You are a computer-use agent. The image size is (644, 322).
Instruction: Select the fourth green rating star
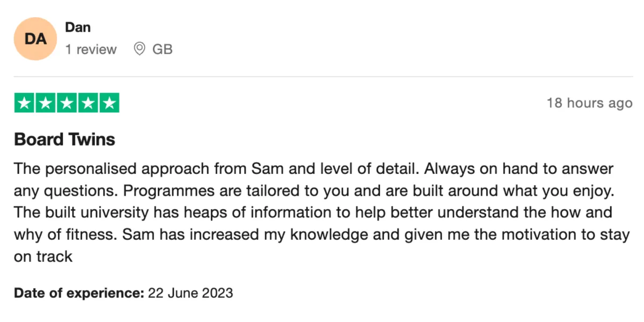pos(88,103)
